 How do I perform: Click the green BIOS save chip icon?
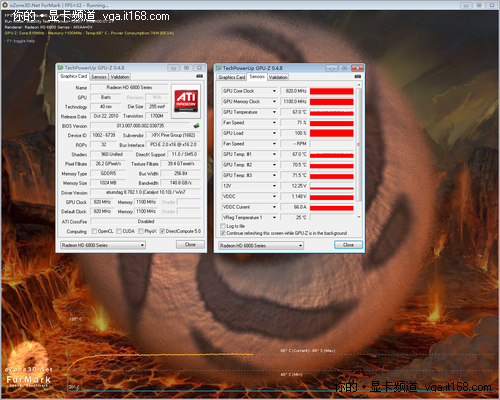point(196,126)
